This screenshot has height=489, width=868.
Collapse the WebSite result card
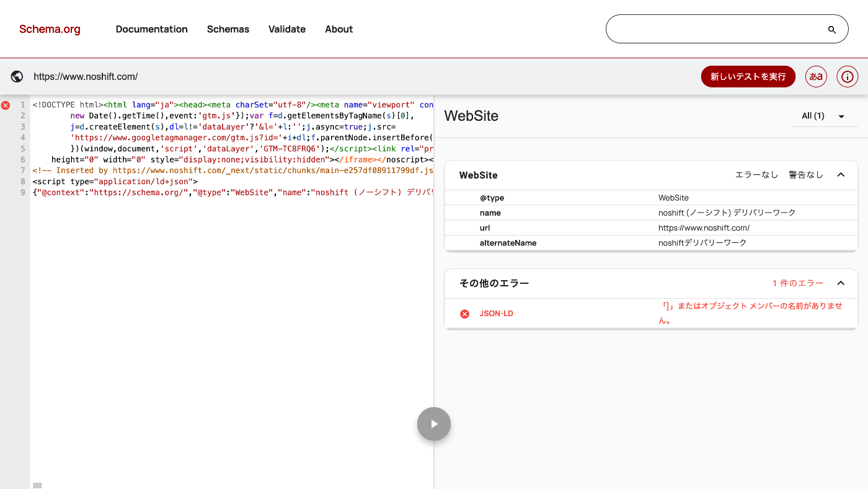841,175
